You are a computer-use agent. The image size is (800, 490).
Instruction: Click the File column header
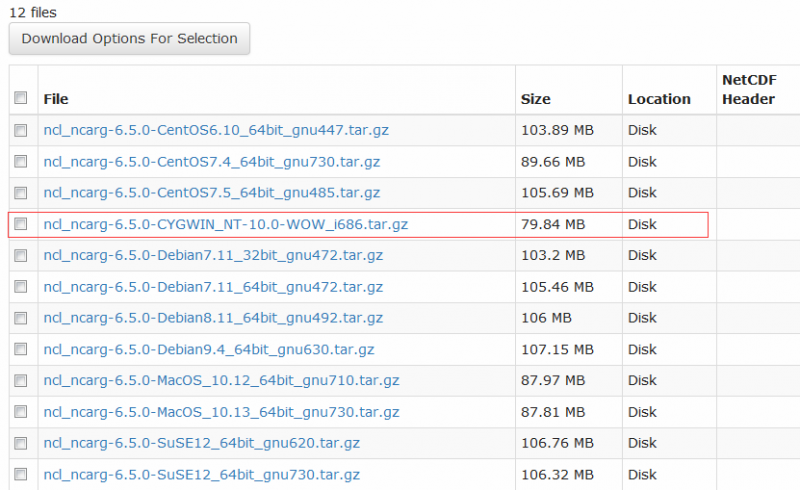point(56,99)
